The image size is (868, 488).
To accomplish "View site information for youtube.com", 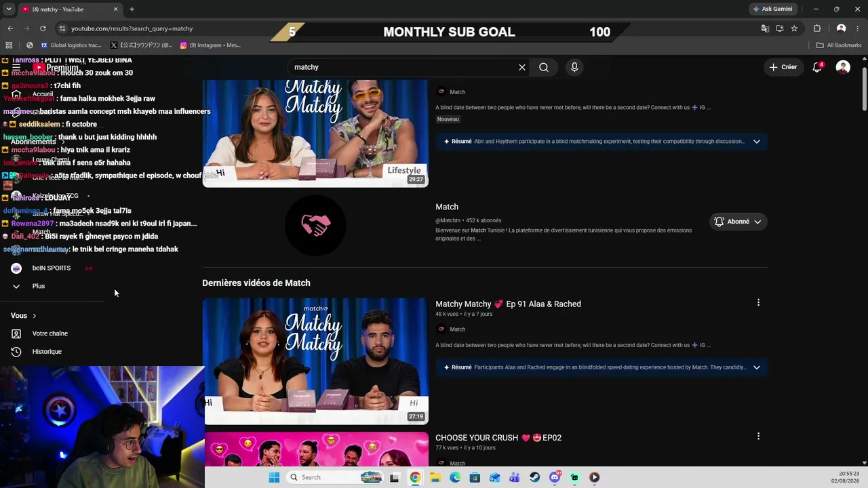I will point(62,28).
